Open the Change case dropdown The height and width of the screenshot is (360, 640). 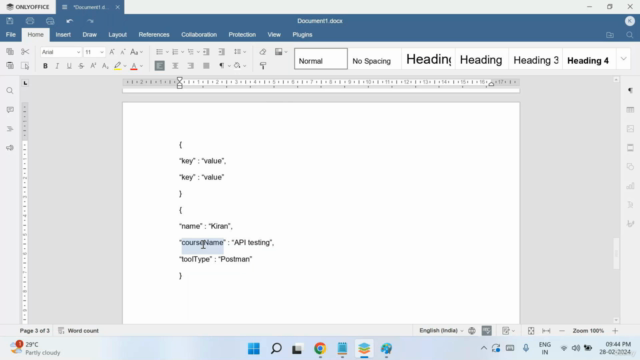pos(136,52)
